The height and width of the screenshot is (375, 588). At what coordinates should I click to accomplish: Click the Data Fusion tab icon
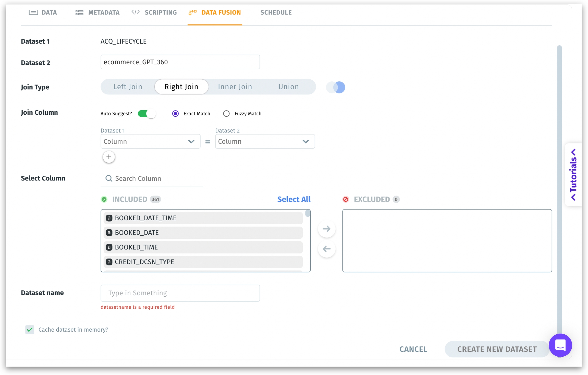pos(192,12)
